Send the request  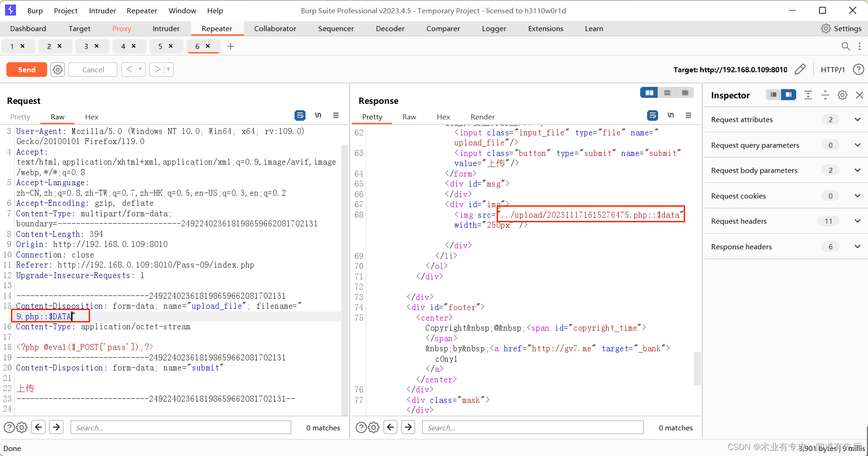pyautogui.click(x=27, y=70)
